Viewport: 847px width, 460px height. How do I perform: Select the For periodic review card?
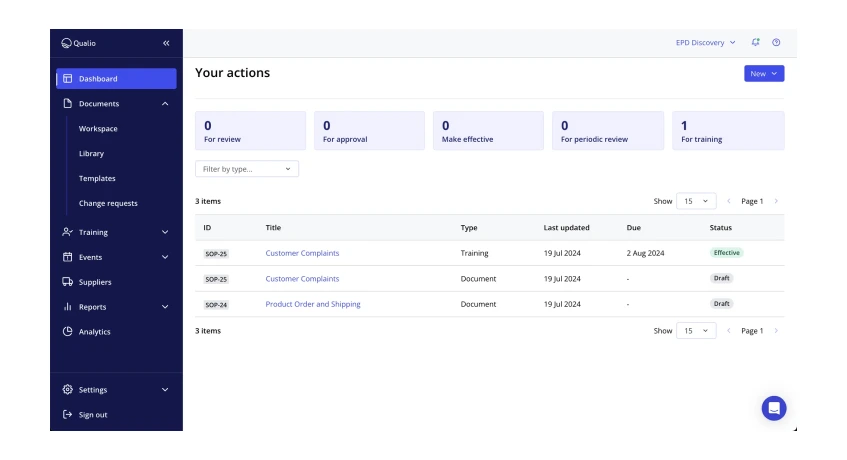click(x=608, y=131)
